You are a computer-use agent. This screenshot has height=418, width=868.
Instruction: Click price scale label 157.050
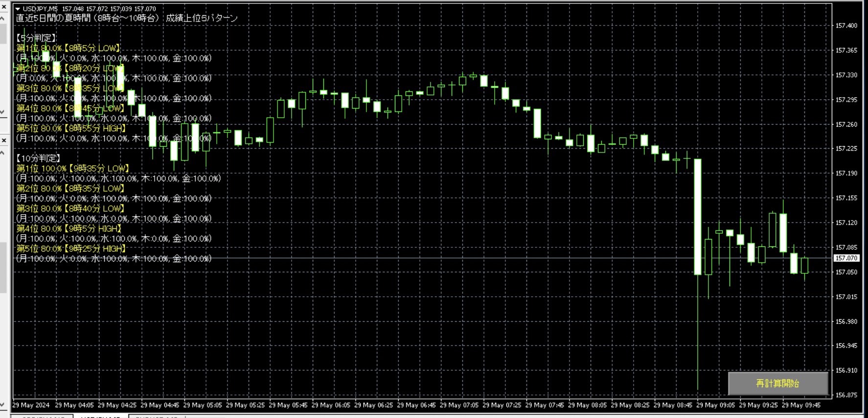846,272
